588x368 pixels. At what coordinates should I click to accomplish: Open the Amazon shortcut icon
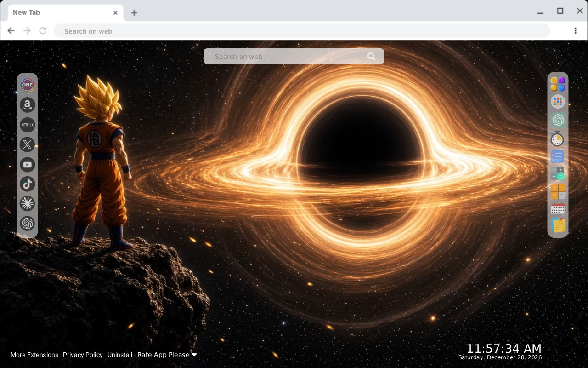pyautogui.click(x=27, y=105)
